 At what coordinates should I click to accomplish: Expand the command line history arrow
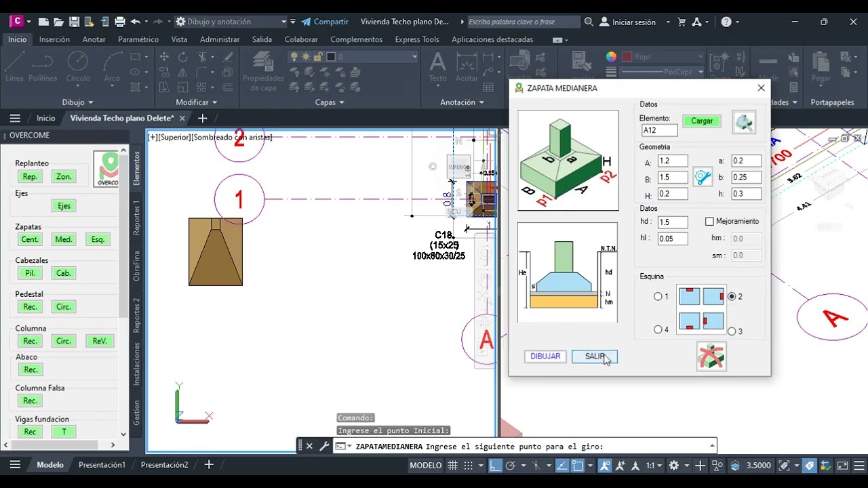(x=712, y=445)
